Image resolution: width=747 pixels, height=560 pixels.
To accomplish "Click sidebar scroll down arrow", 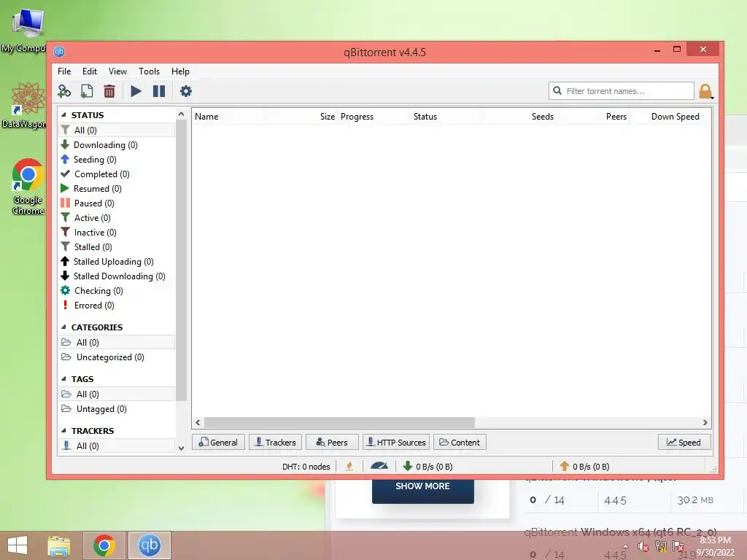I will pyautogui.click(x=181, y=448).
